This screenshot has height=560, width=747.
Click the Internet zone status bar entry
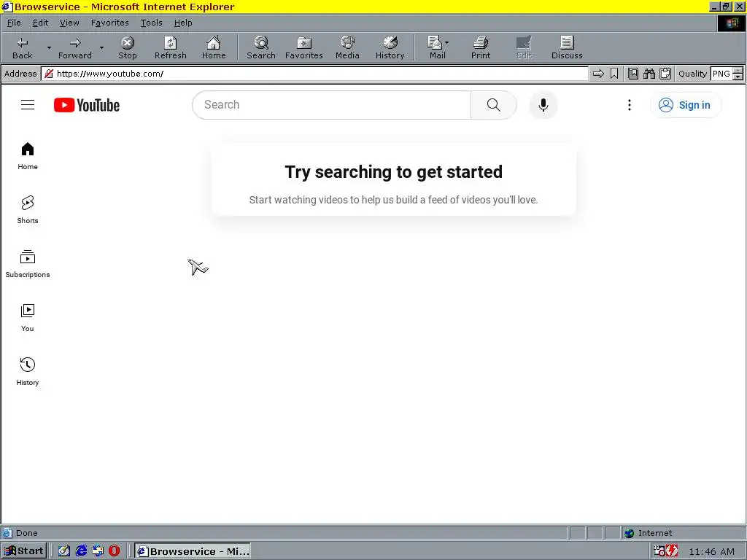pos(648,533)
